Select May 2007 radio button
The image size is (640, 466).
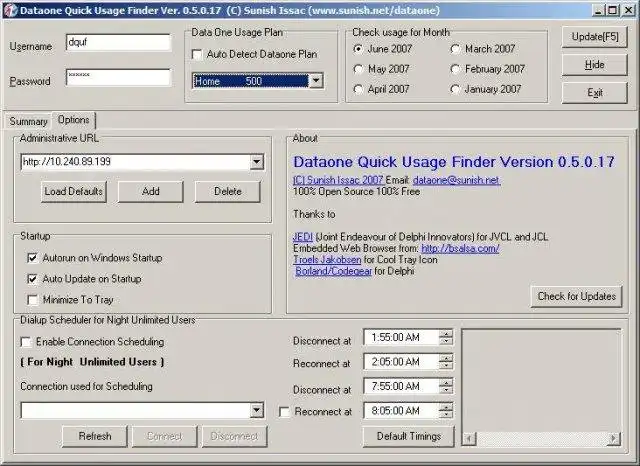pyautogui.click(x=358, y=69)
